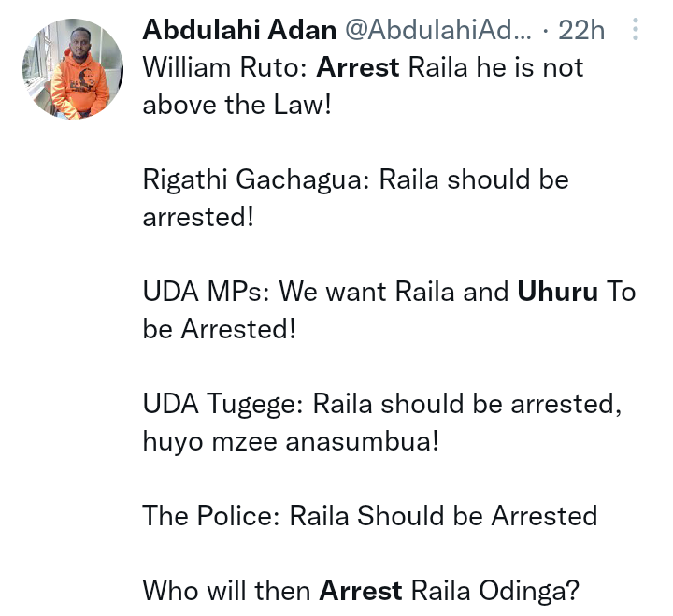Click the William Ruto opening line
The height and width of the screenshot is (616, 673).
point(363,86)
